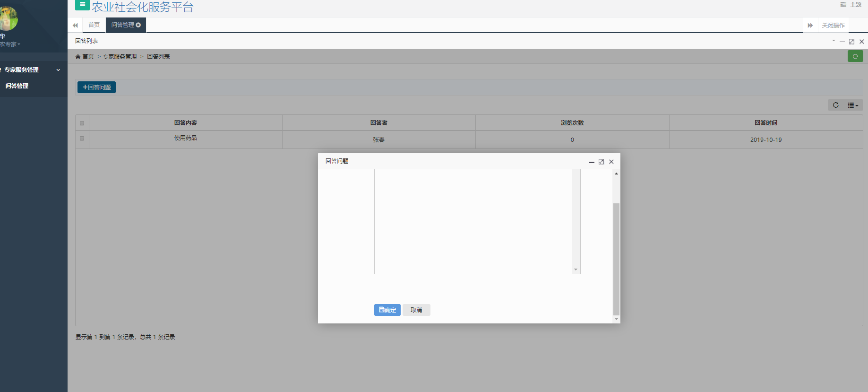Click the green hamburger menu icon

(x=82, y=5)
